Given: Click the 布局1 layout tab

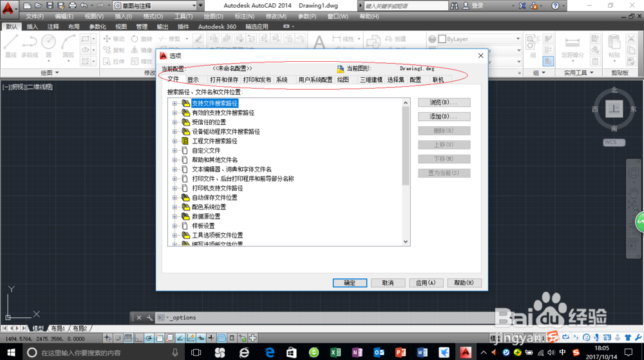Looking at the screenshot, I should tap(58, 328).
